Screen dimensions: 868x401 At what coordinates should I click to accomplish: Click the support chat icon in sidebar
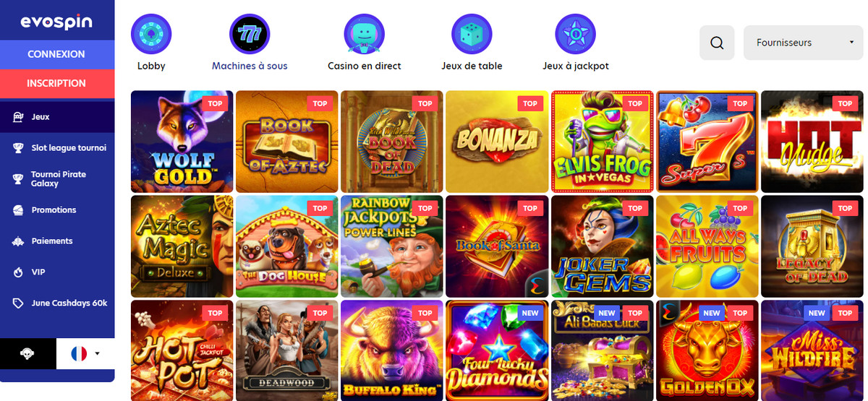27,354
